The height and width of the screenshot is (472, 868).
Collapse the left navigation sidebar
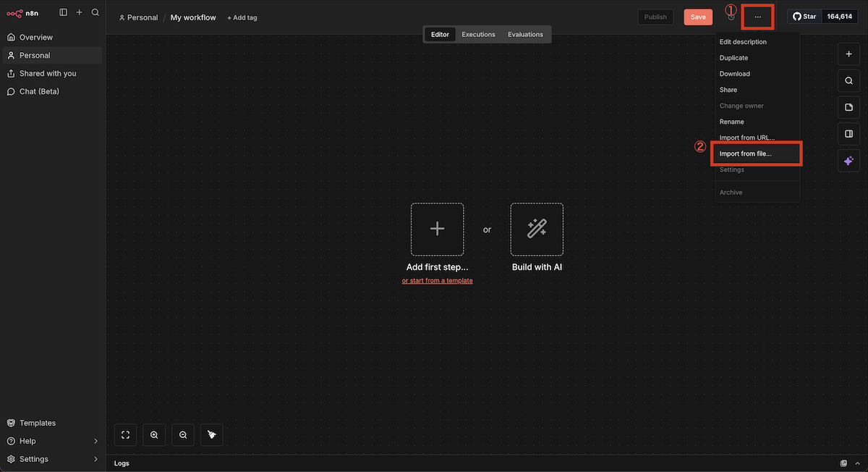coord(63,12)
